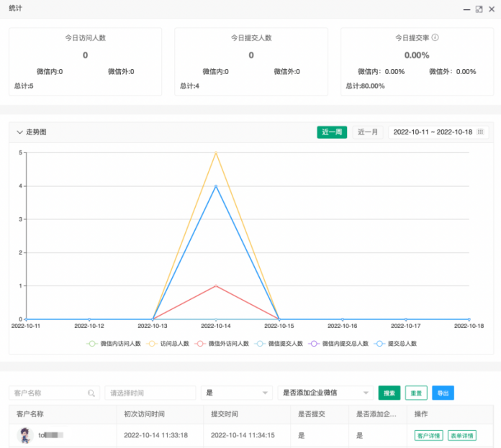Open 表单详情 for the listed customer
The image size is (501, 448).
click(462, 436)
